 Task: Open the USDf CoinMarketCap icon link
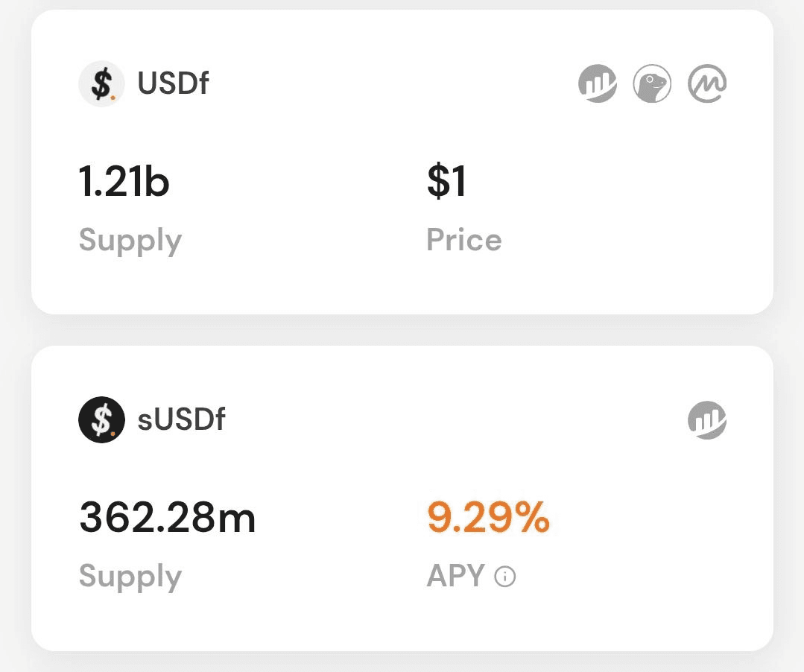[x=707, y=83]
